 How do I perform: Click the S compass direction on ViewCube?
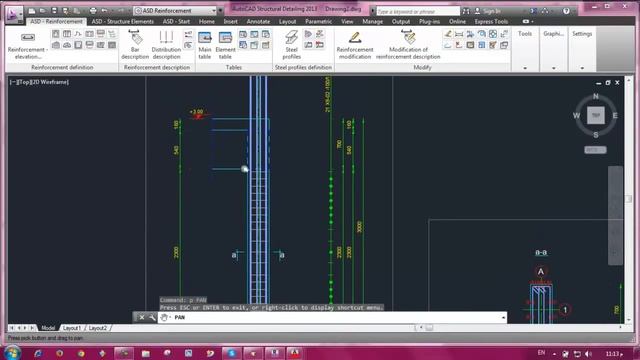(596, 135)
